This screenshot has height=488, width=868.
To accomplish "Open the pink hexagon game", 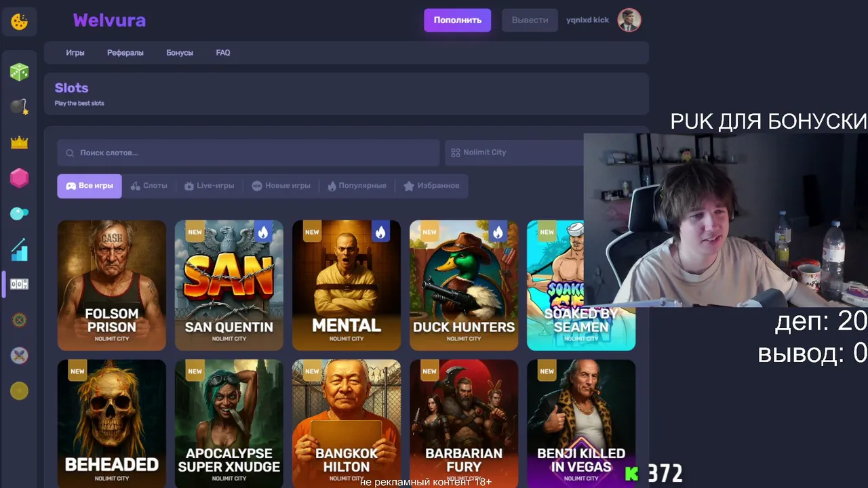I will (19, 178).
